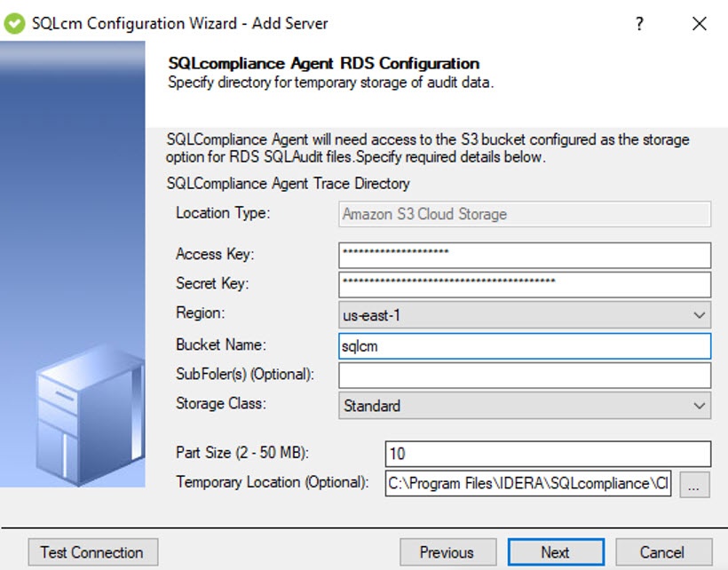Click the green checkmark SQLcm title icon
This screenshot has width=728, height=570.
click(14, 24)
